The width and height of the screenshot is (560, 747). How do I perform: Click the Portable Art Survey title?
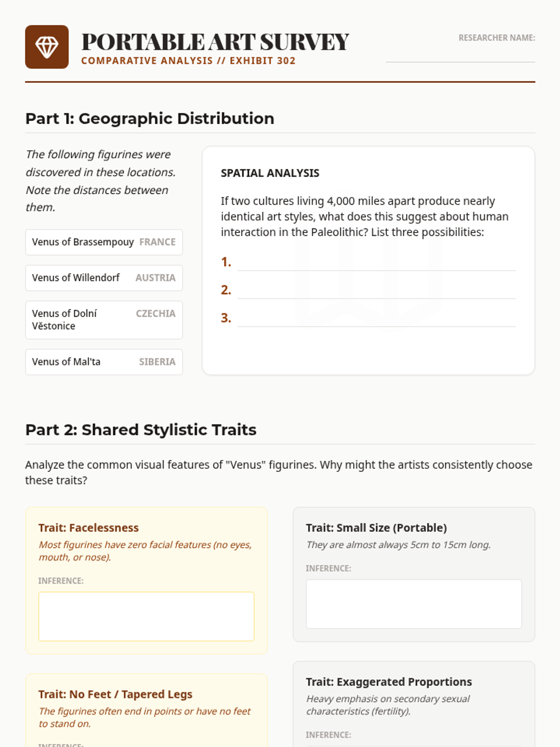pos(215,42)
